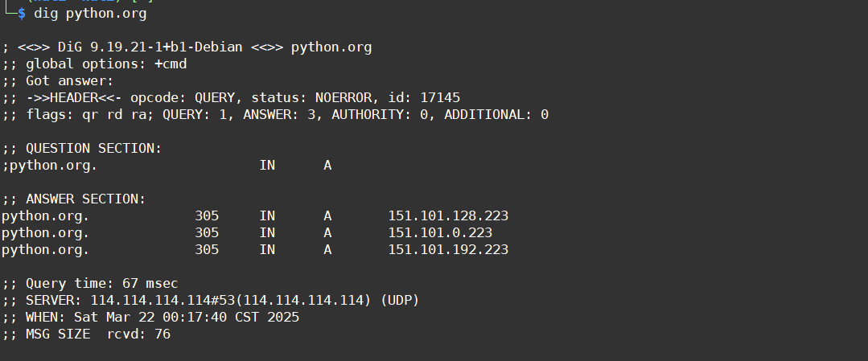Click the 'Query time: 67 msec' line
Screen dimensions: 868x361
click(89, 284)
